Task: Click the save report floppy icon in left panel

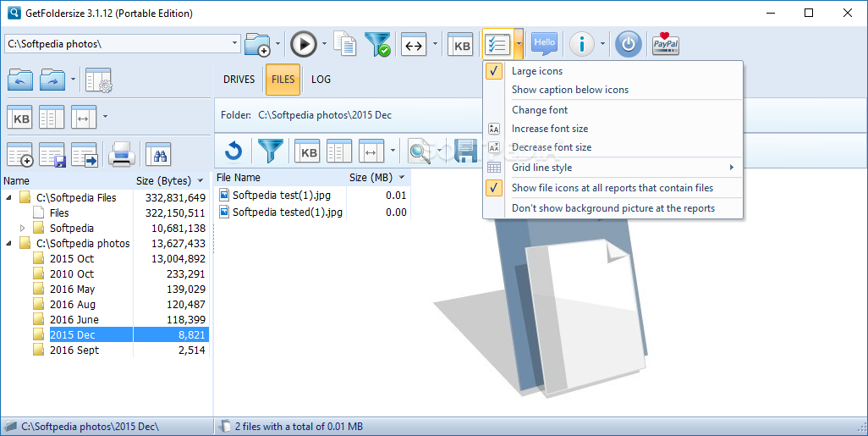Action: [x=52, y=155]
